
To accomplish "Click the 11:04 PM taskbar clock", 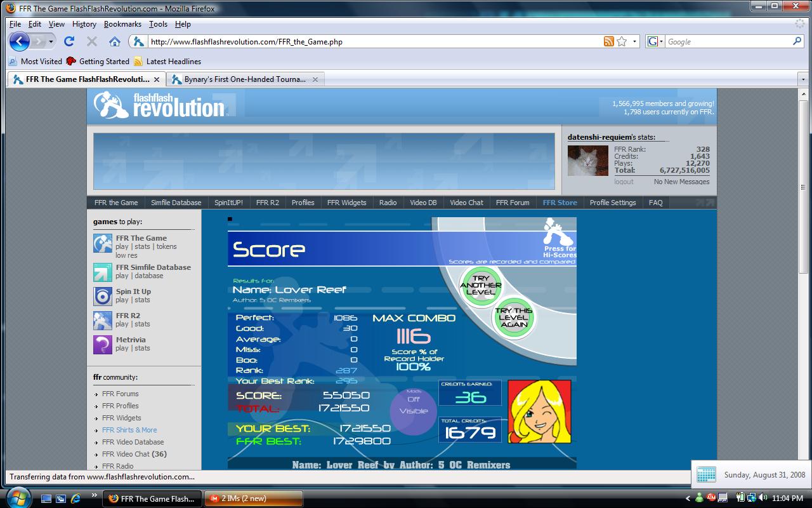I will click(789, 498).
